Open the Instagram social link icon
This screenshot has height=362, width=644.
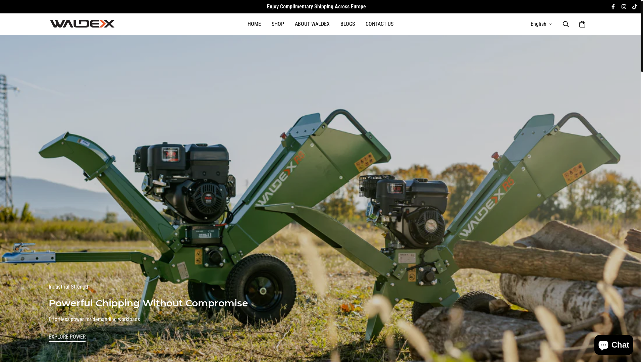click(624, 7)
